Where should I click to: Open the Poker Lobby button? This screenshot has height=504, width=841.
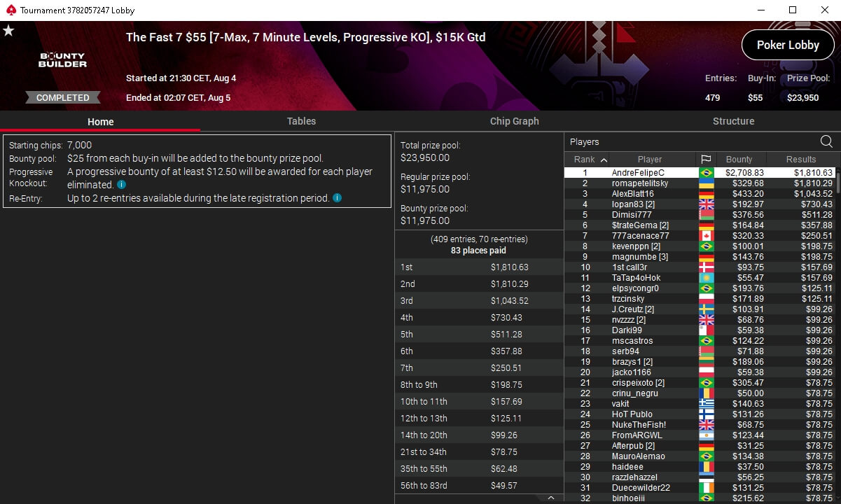(788, 45)
